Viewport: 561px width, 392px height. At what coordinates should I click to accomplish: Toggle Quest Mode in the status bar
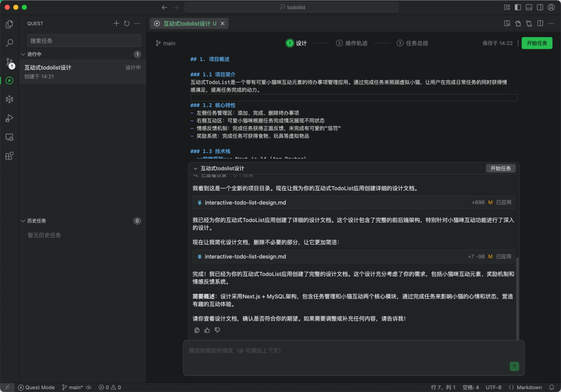[36, 387]
